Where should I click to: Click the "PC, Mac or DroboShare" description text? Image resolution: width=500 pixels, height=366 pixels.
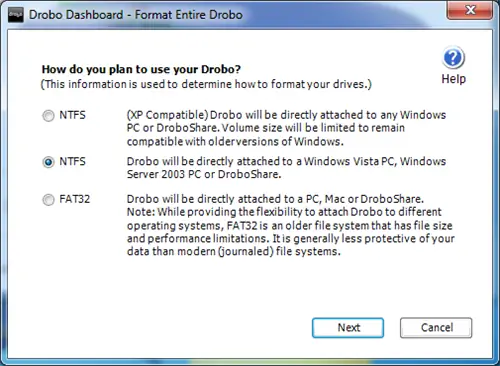pyautogui.click(x=365, y=199)
